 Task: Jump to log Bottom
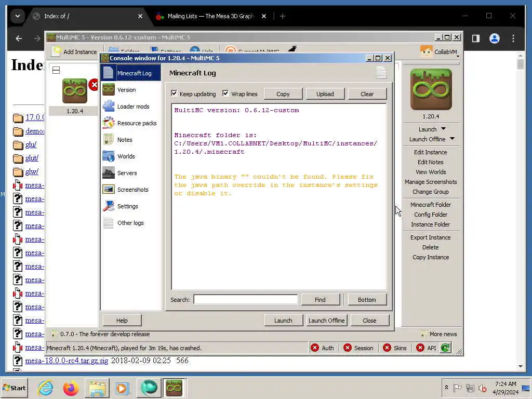(x=367, y=300)
